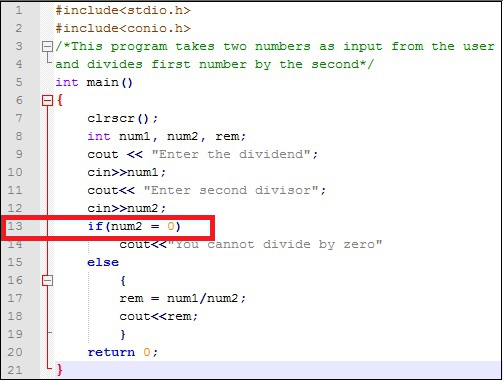Screen dimensions: 503x380
Task: Click the string "You cannot divide by zero"
Action: [x=275, y=244]
